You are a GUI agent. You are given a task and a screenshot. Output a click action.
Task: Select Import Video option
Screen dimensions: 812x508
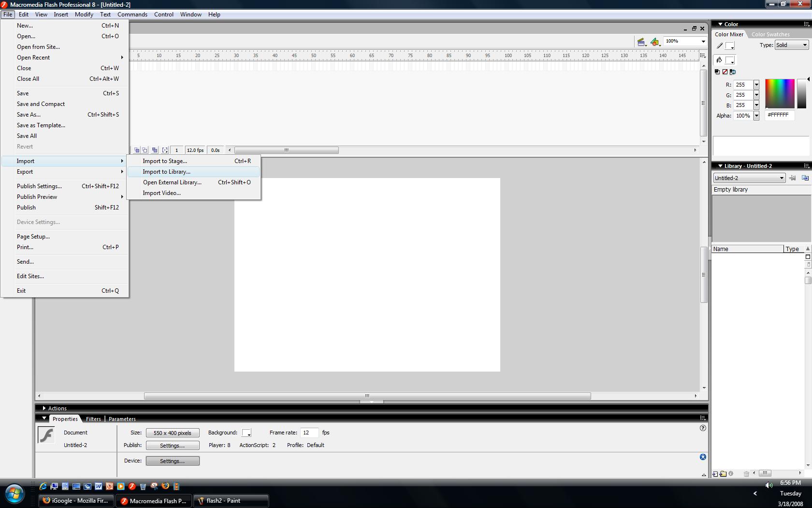(x=194, y=193)
